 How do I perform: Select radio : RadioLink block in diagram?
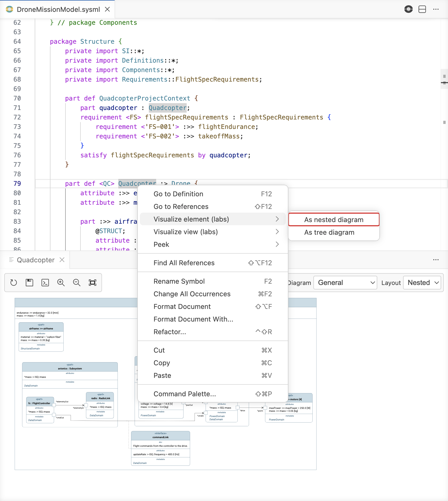pyautogui.click(x=100, y=405)
